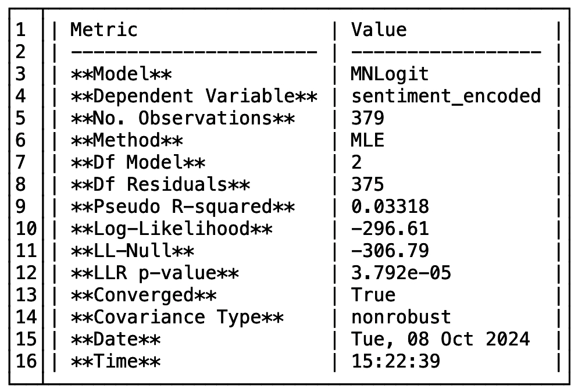Click line number 16 in the gutter
The width and height of the screenshot is (578, 392).
[26, 361]
